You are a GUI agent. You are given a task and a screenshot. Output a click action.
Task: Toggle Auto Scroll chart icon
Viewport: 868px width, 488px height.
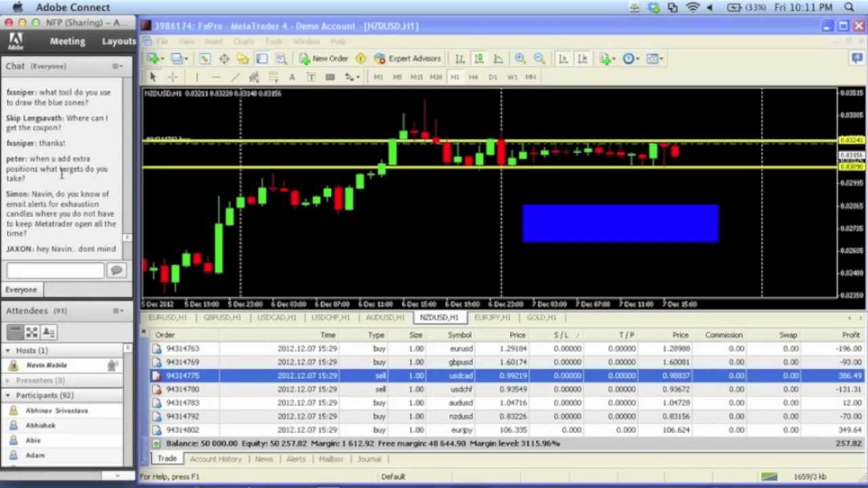click(563, 58)
